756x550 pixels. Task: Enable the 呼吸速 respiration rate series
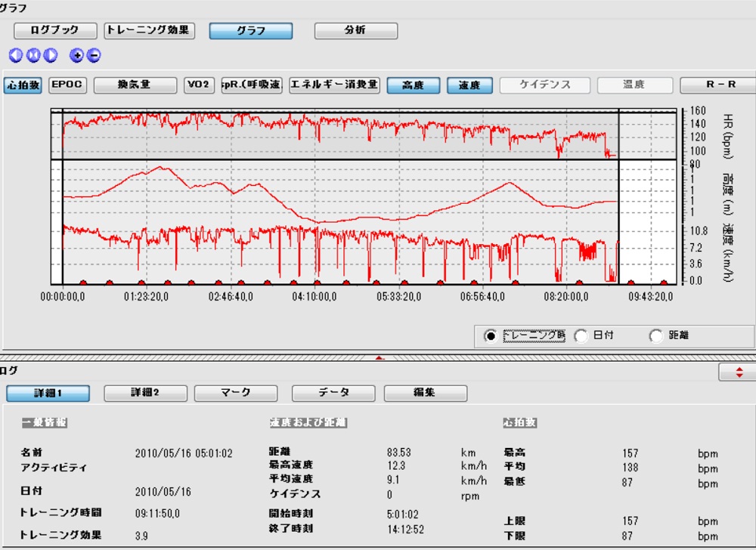click(x=251, y=85)
